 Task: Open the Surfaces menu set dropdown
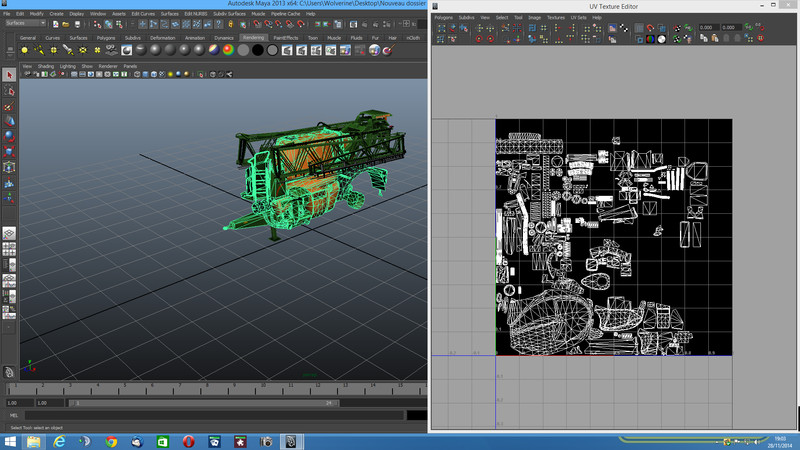click(24, 23)
